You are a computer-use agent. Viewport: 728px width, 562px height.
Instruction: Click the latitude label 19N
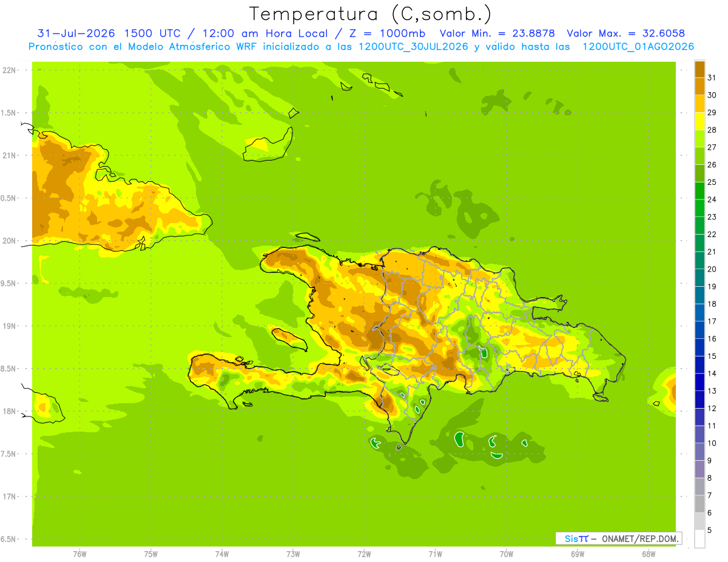9,326
